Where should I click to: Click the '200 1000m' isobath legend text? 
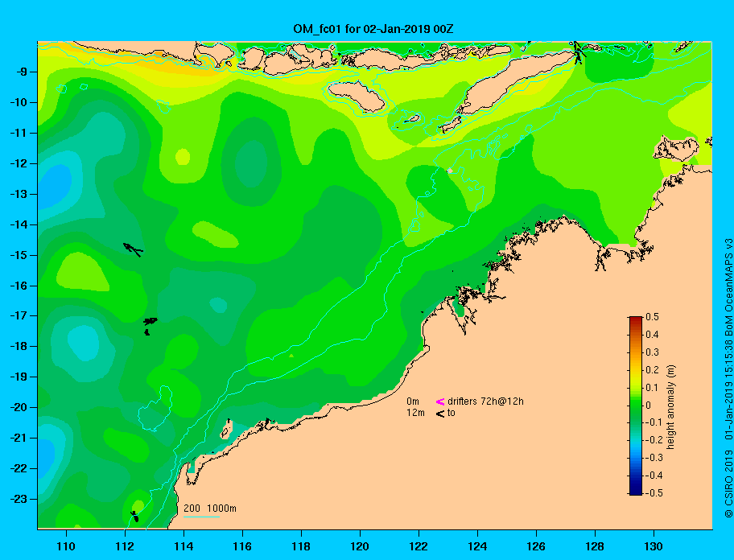pyautogui.click(x=210, y=508)
